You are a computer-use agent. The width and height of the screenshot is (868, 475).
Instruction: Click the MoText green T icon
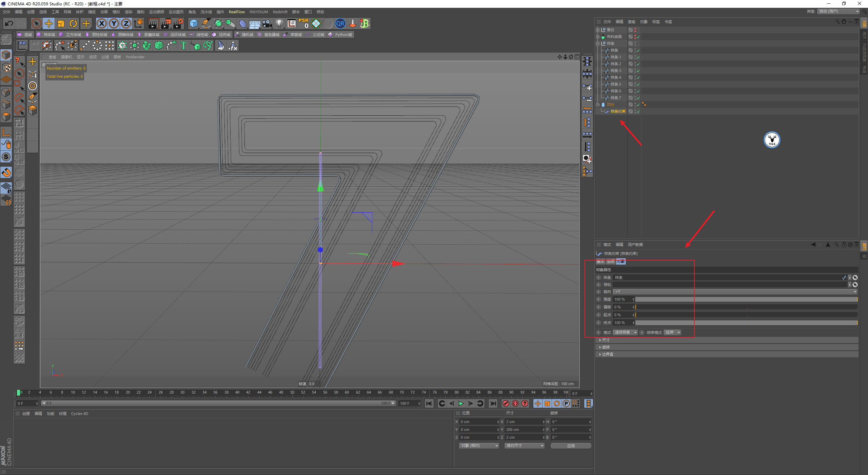[183, 45]
